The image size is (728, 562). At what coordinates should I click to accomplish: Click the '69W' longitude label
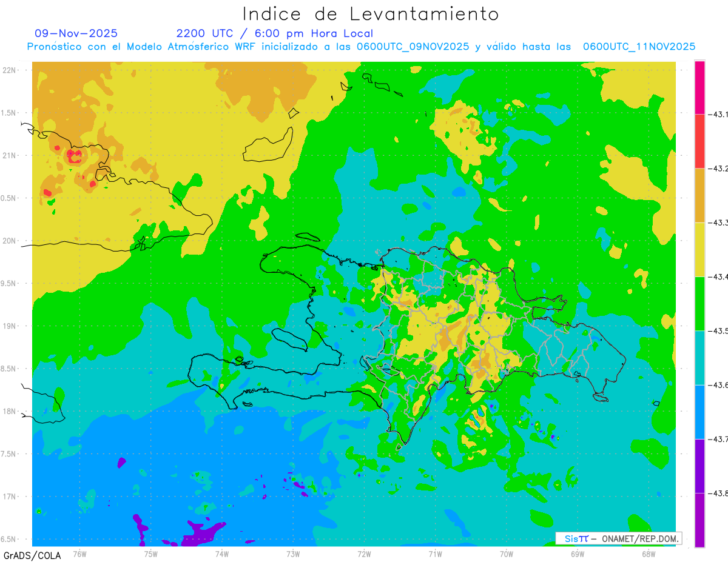point(578,554)
